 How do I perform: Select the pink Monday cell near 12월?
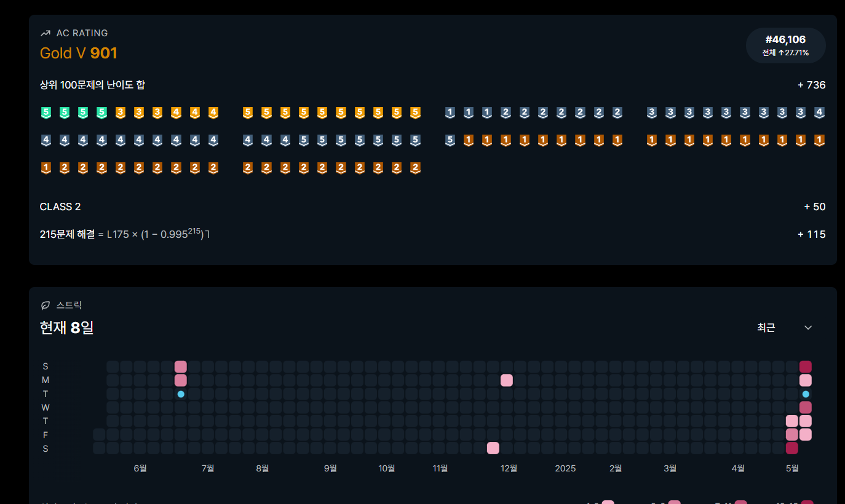pyautogui.click(x=507, y=380)
